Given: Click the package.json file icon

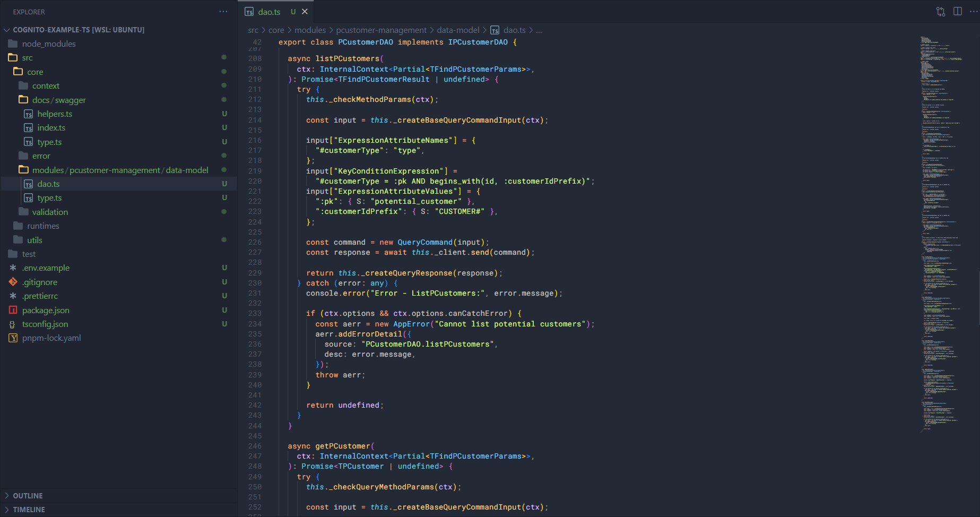Looking at the screenshot, I should click(x=13, y=310).
